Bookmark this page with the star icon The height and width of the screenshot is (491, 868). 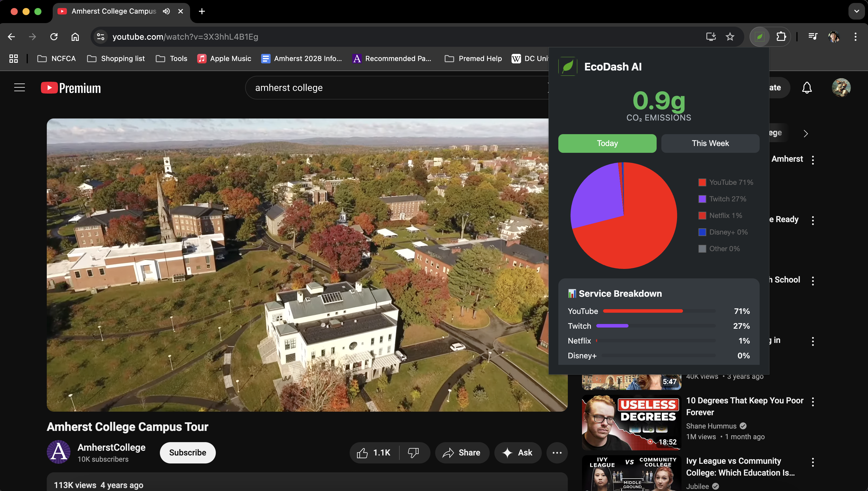point(730,36)
